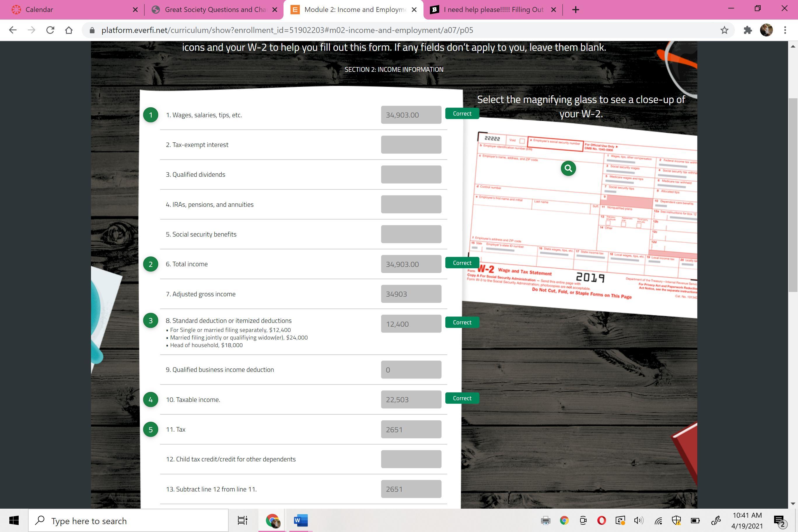Viewport: 798px width, 532px height.
Task: Bookmark this page with star icon
Action: [x=724, y=30]
